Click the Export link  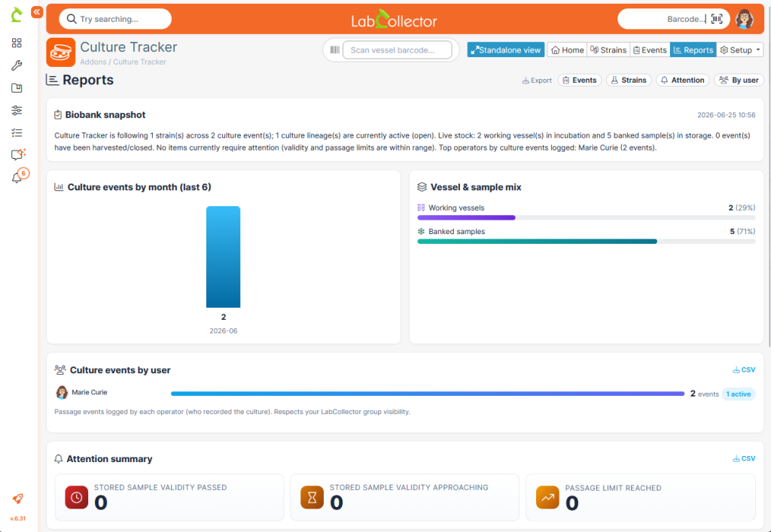[x=537, y=80]
